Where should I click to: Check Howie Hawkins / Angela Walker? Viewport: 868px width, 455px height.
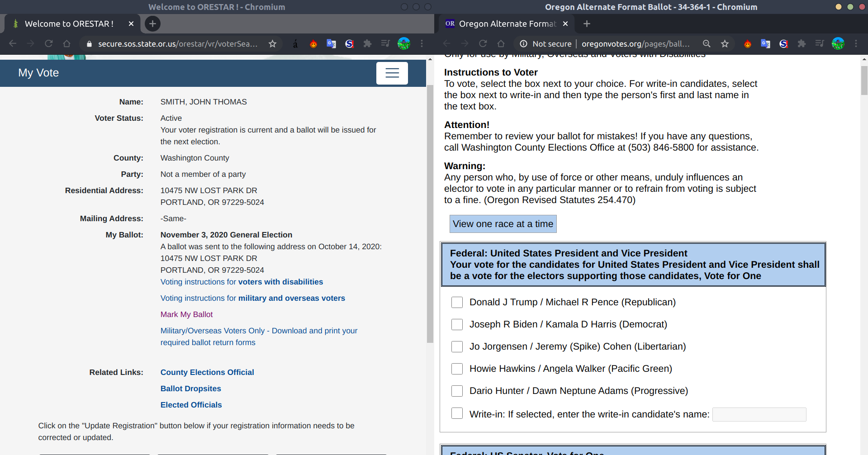[x=457, y=369]
